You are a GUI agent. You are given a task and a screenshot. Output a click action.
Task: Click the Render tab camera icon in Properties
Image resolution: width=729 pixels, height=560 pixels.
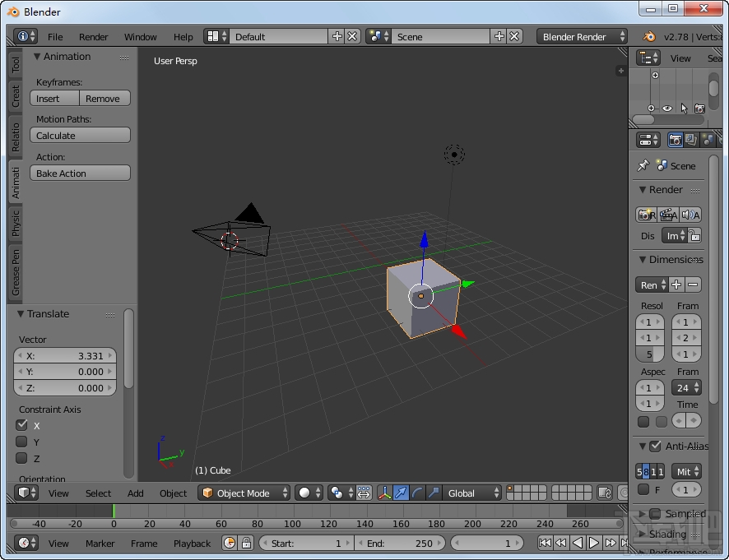(x=676, y=141)
